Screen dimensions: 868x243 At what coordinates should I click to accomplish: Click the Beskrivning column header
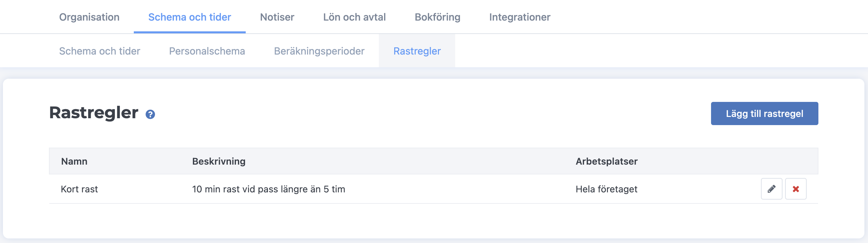(x=219, y=161)
